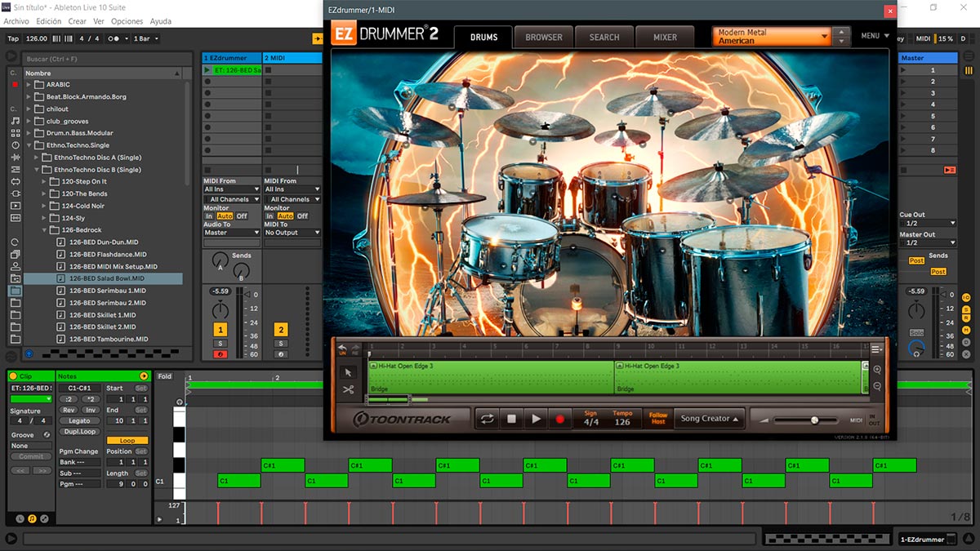Image resolution: width=980 pixels, height=551 pixels.
Task: Open the Crear menu
Action: [x=78, y=21]
